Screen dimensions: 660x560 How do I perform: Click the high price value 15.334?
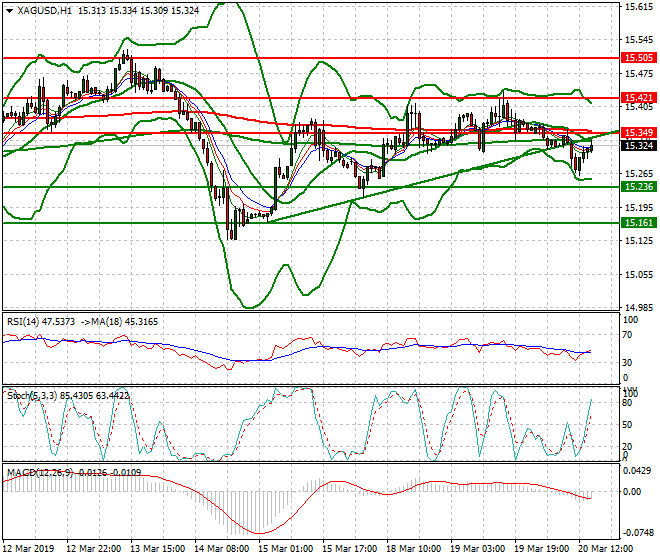point(123,11)
